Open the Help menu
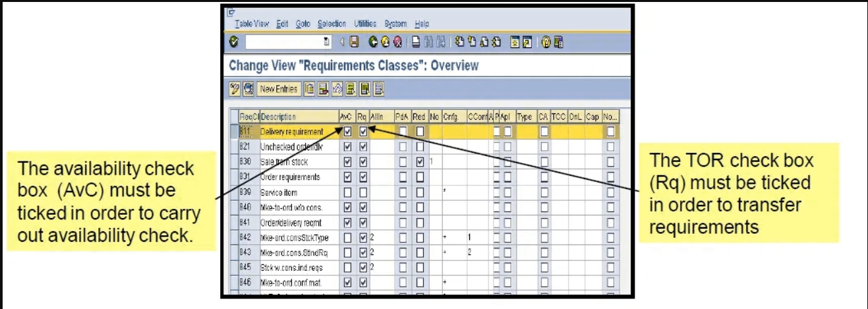Screen dimensions: 868x309 [x=422, y=24]
